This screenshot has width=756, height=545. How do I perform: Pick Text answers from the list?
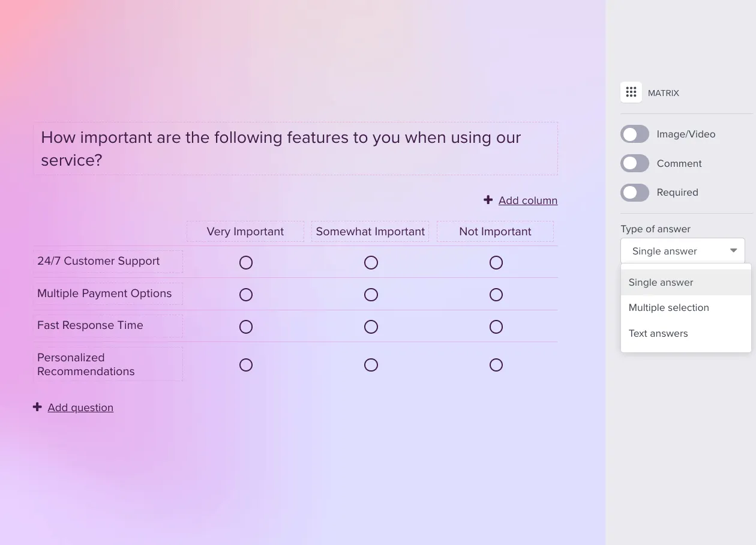point(658,333)
